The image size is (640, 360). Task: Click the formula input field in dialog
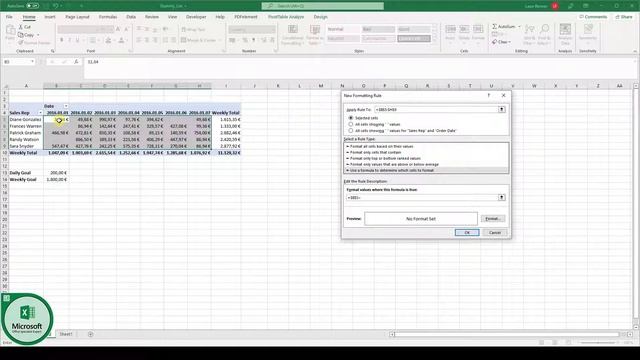[422, 198]
